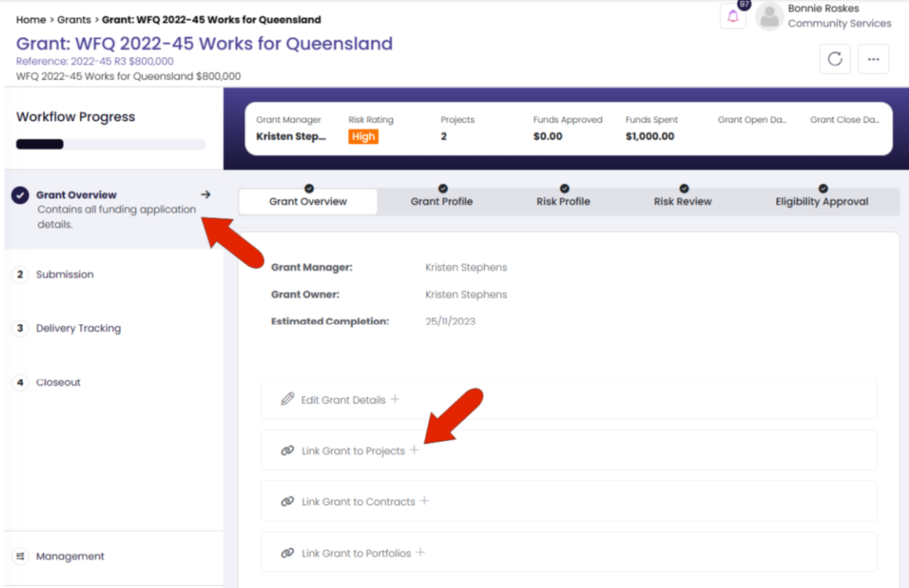Click the Closeout step number 4 badge

[x=20, y=383]
